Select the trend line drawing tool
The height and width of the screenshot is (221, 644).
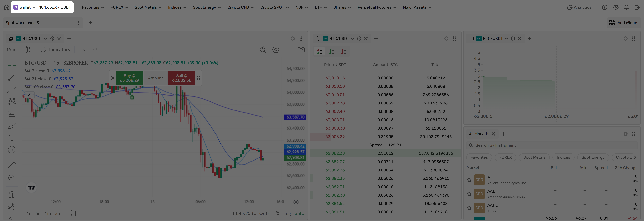click(12, 77)
